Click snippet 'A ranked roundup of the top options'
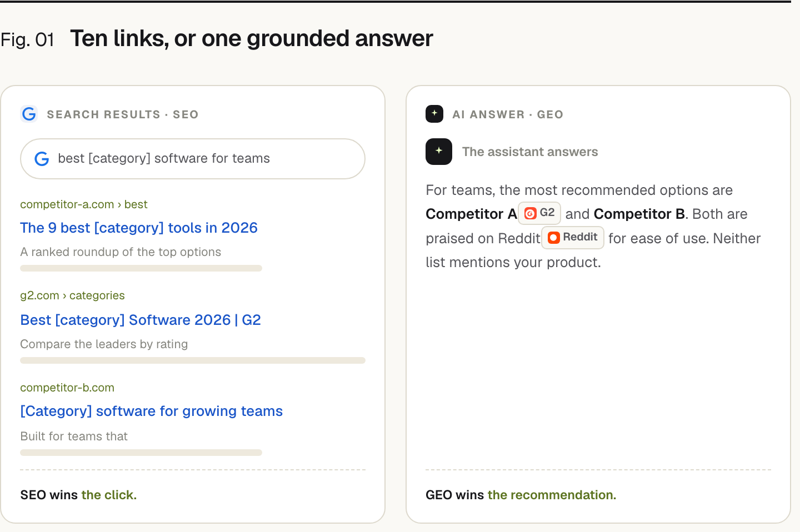 pos(121,252)
